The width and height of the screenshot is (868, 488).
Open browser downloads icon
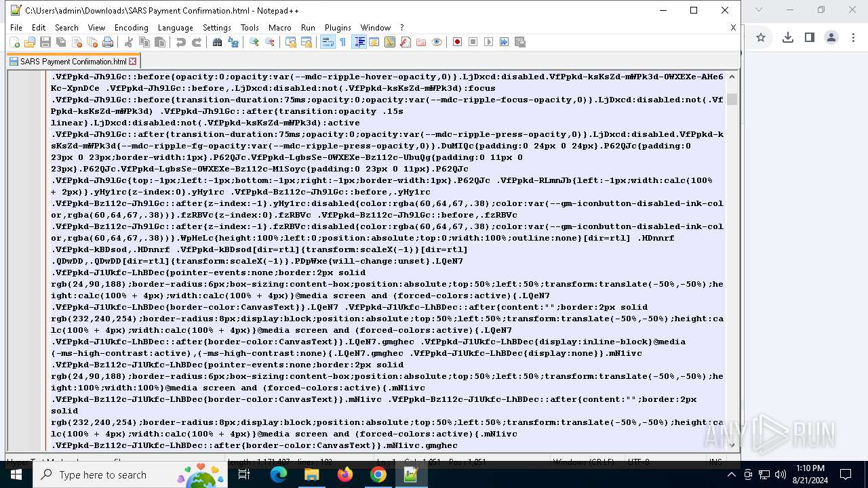787,37
